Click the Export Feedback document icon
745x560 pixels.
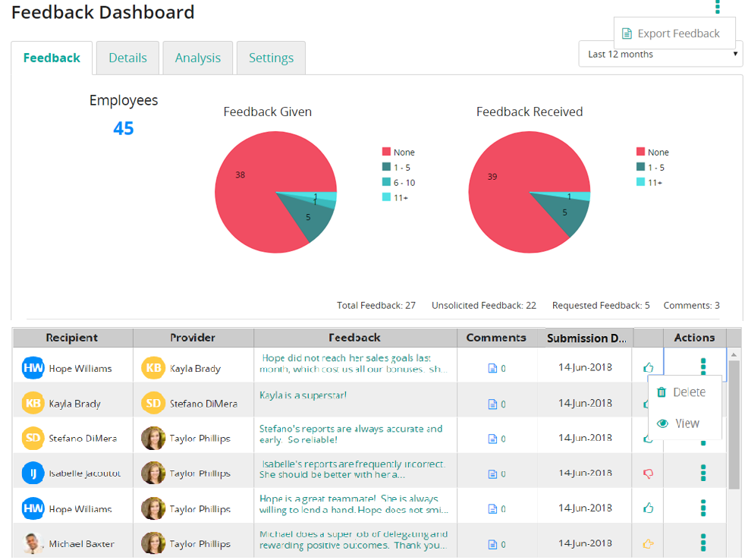pyautogui.click(x=627, y=33)
